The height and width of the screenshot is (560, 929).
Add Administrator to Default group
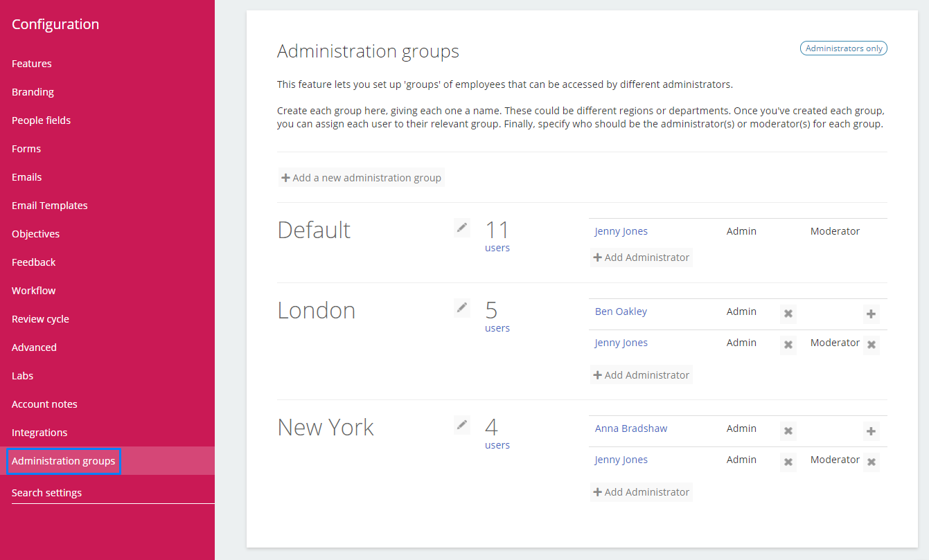click(x=642, y=258)
